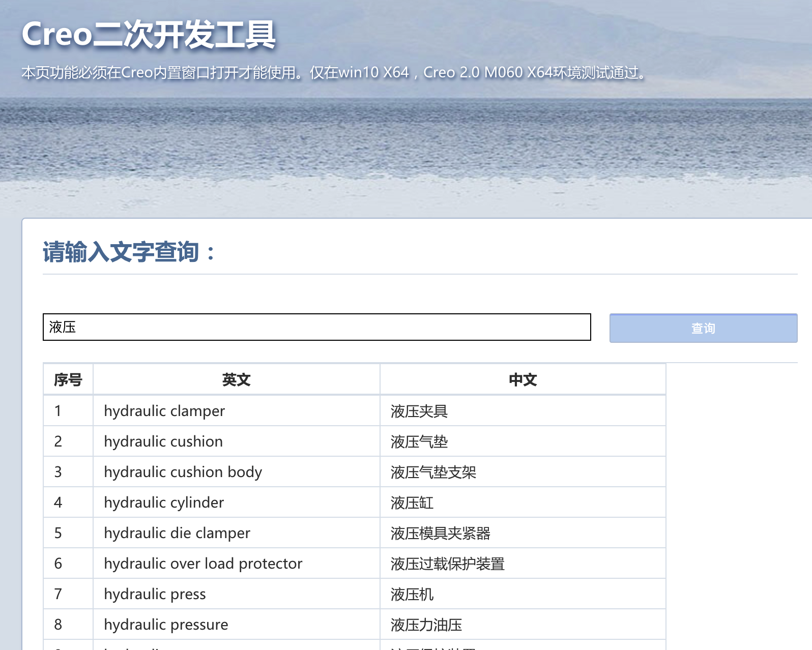Click the 序号 column header
Image resolution: width=812 pixels, height=650 pixels.
[68, 379]
